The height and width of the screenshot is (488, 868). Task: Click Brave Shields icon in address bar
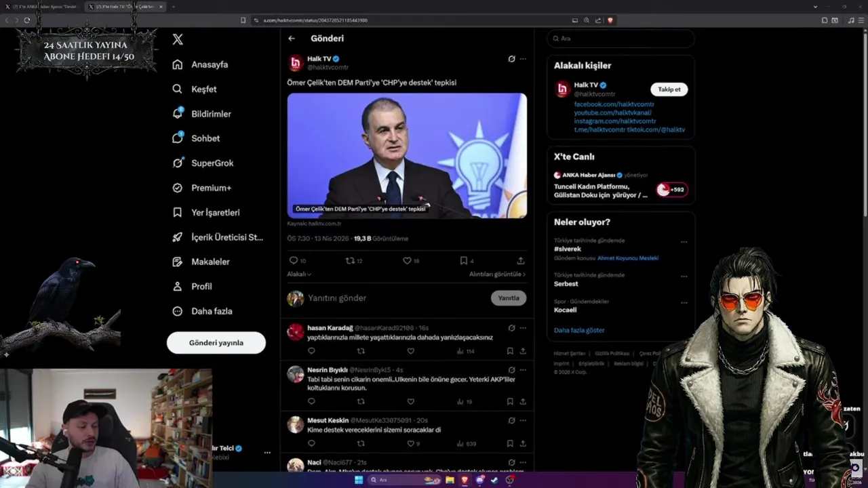[610, 20]
